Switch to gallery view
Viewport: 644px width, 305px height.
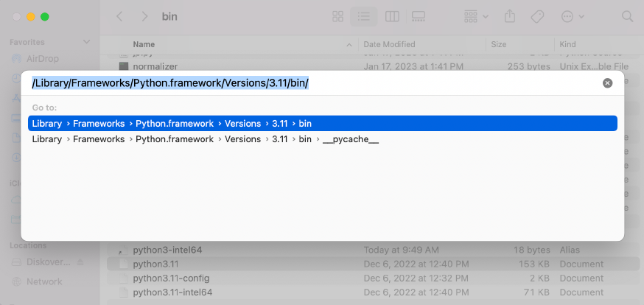tap(419, 16)
